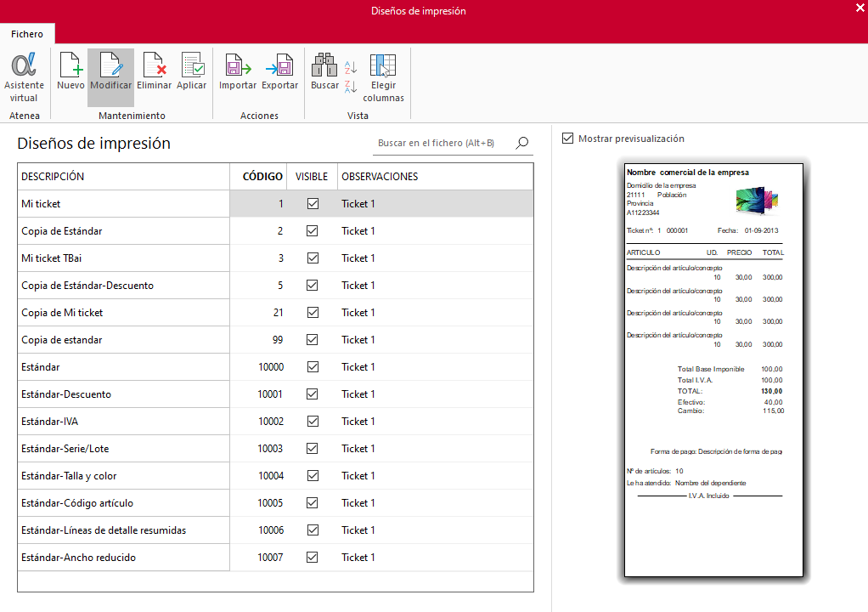Click the ticket preview thumbnail

pos(713,370)
